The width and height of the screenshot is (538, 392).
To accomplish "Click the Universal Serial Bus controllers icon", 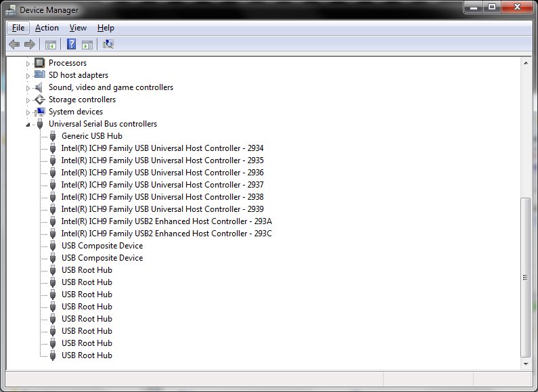I will pos(40,124).
